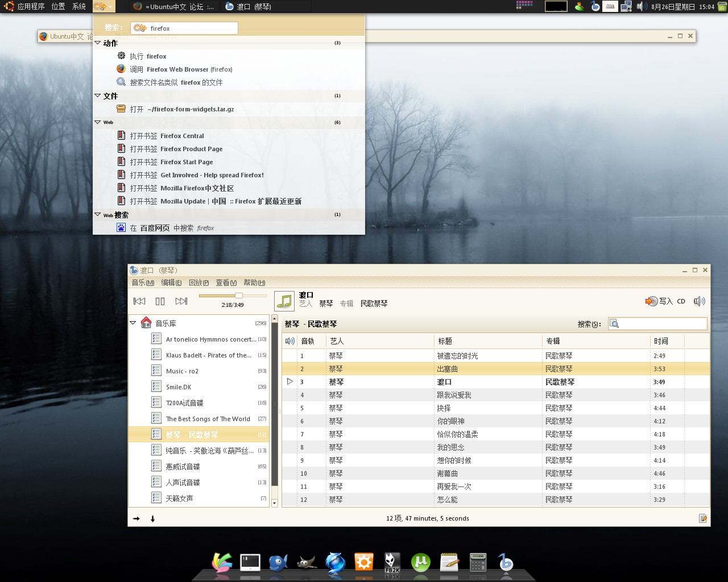Click the source list scrollbar up arrow
The height and width of the screenshot is (582, 728).
275,319
